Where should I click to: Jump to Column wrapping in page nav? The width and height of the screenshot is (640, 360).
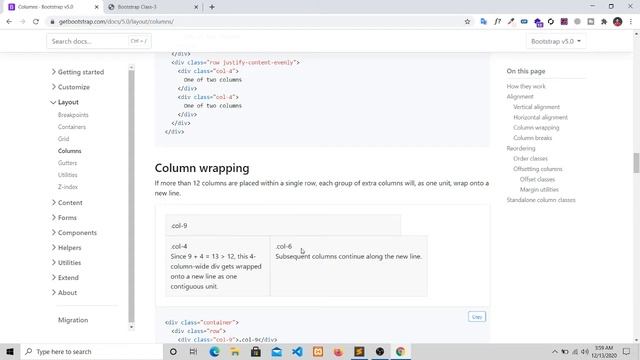[x=536, y=128]
